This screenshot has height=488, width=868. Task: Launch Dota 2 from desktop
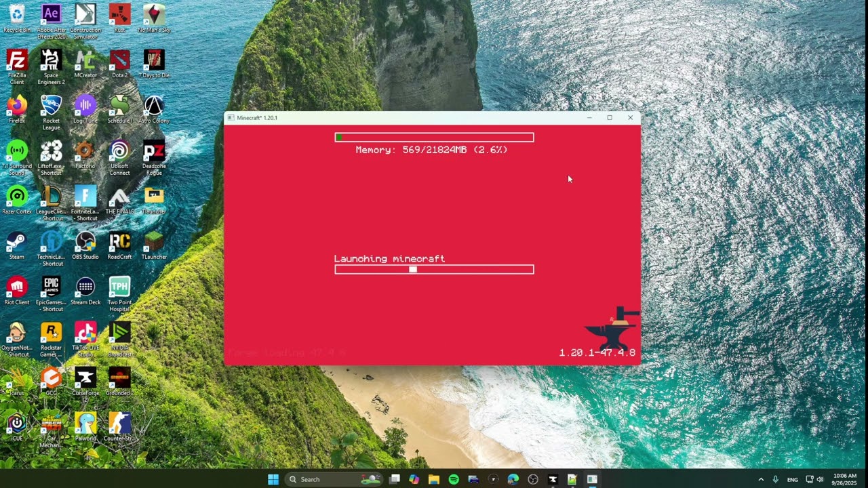coord(119,64)
